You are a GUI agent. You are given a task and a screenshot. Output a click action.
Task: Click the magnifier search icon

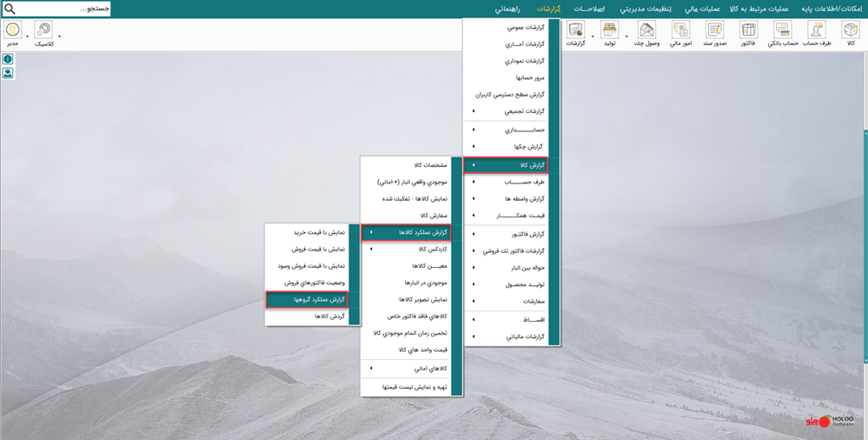tap(10, 9)
